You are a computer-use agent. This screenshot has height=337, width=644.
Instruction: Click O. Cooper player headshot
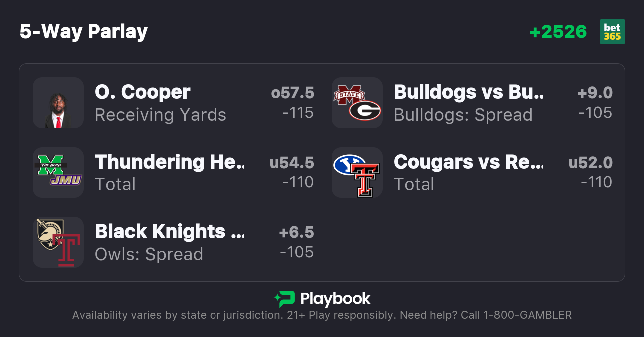pyautogui.click(x=58, y=103)
